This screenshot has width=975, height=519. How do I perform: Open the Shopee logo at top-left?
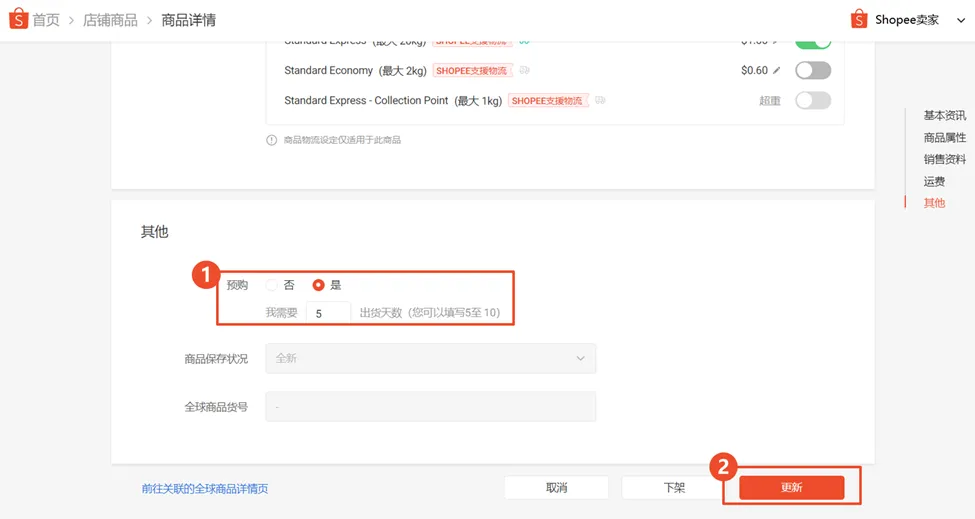click(x=19, y=19)
